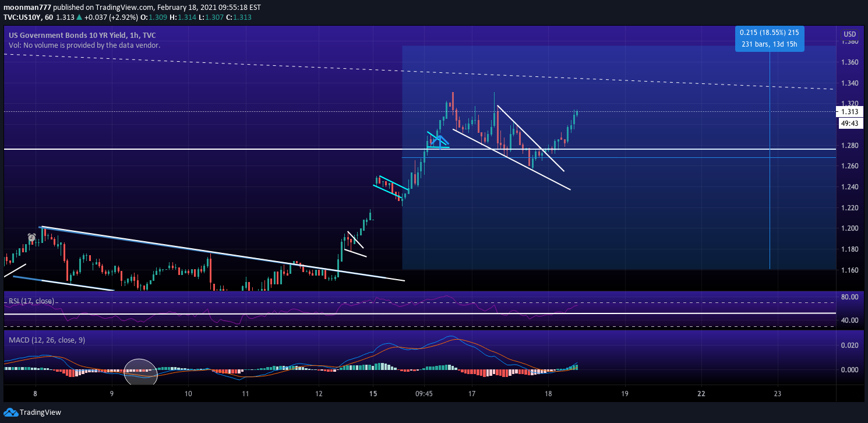Click the date label 8 on time axis
The image size is (868, 423).
[x=36, y=394]
